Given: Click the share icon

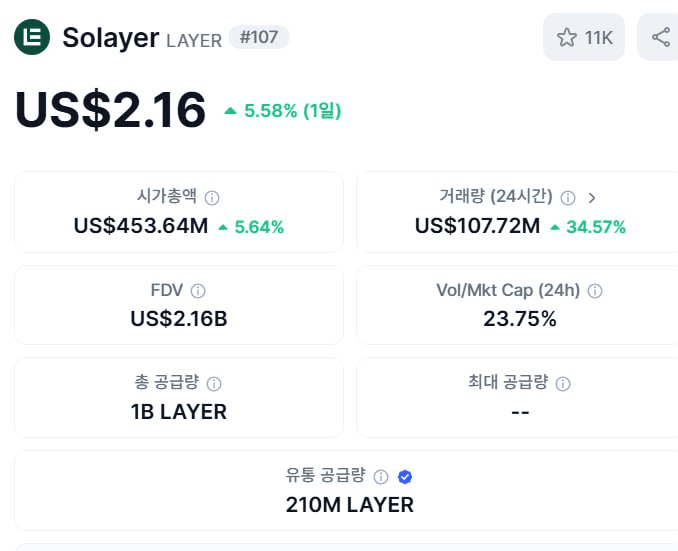Looking at the screenshot, I should tap(661, 38).
